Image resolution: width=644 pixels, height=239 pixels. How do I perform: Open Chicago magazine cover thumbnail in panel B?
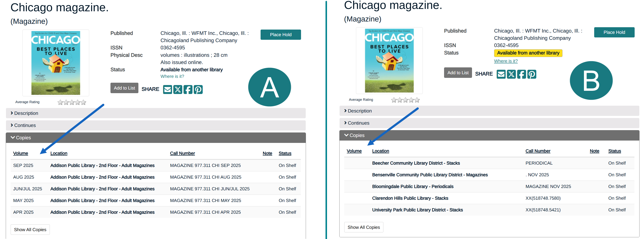389,61
